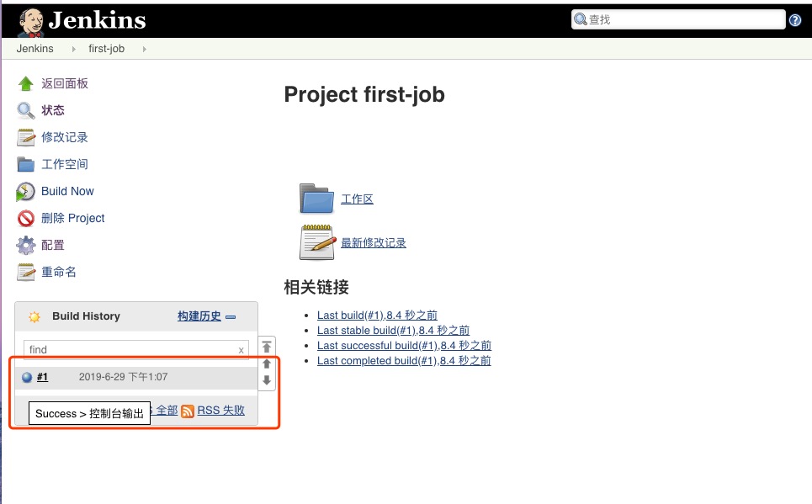Open 修改记录 in the sidebar
812x504 pixels.
click(x=65, y=137)
